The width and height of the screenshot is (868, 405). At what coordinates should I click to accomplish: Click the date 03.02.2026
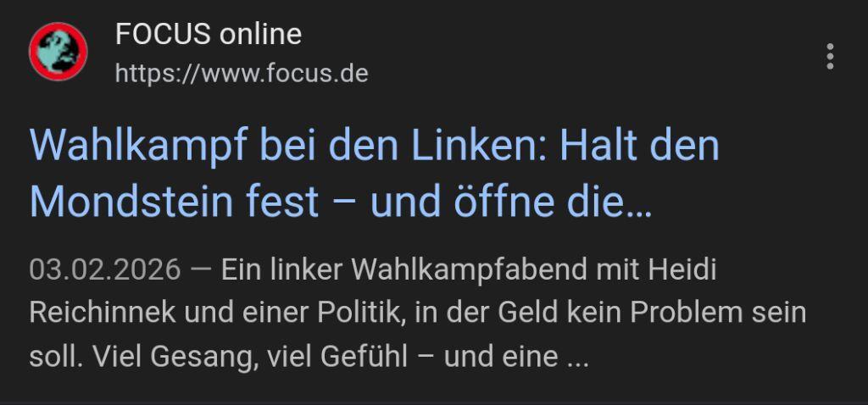(x=105, y=270)
